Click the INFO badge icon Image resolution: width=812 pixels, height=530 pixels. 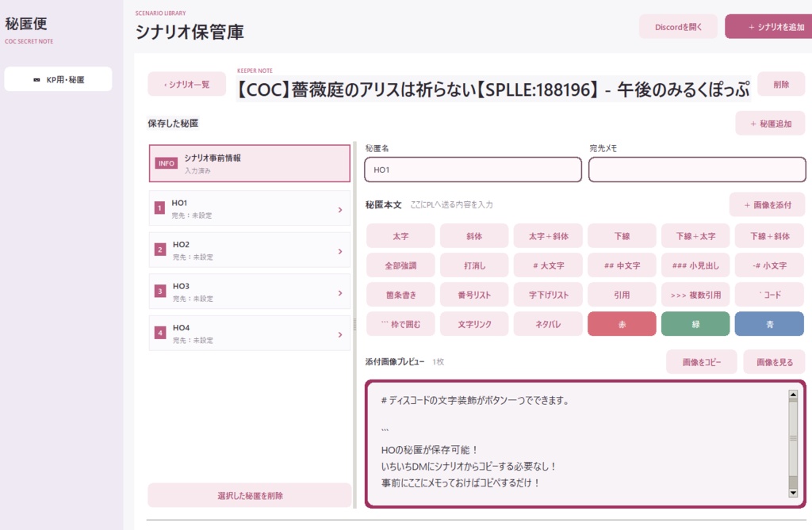coord(167,163)
